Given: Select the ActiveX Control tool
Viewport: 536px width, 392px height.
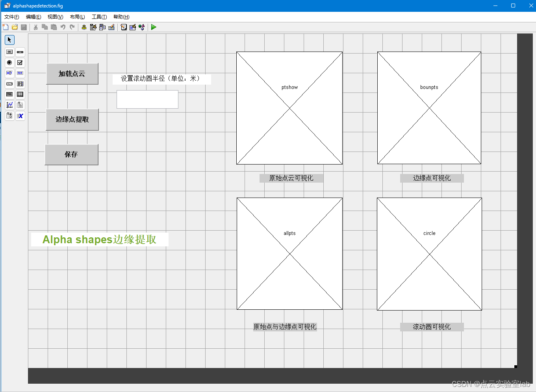Looking at the screenshot, I should (x=20, y=116).
